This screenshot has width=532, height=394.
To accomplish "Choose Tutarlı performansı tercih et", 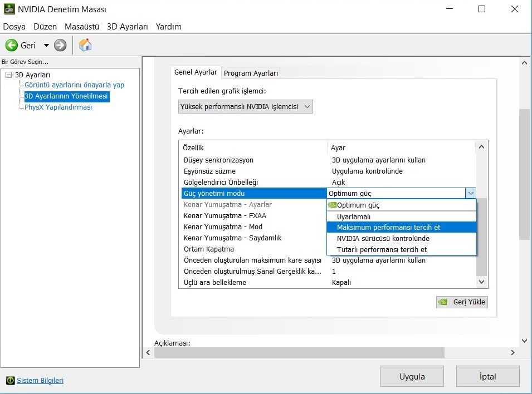I will (x=402, y=249).
